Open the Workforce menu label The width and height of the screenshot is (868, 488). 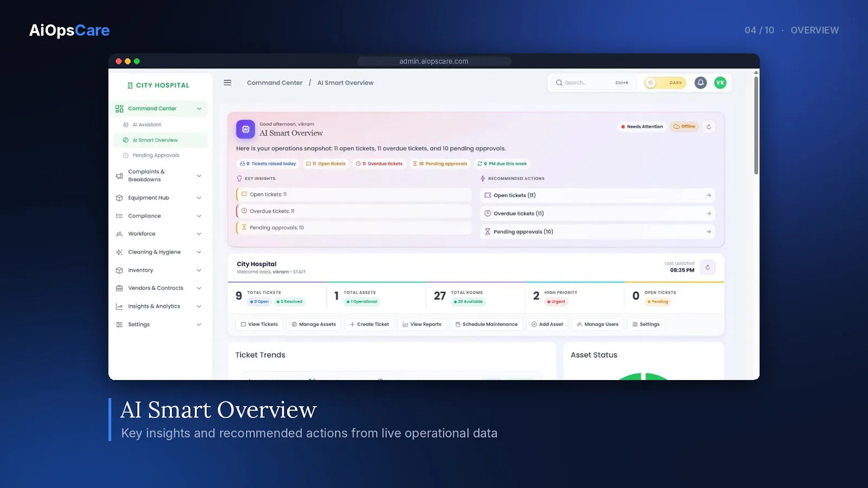pyautogui.click(x=142, y=234)
